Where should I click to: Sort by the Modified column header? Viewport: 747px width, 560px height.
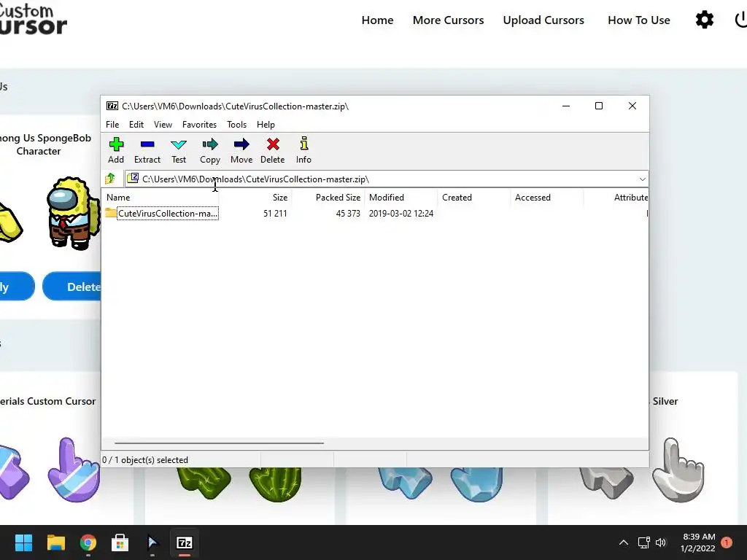coord(401,197)
